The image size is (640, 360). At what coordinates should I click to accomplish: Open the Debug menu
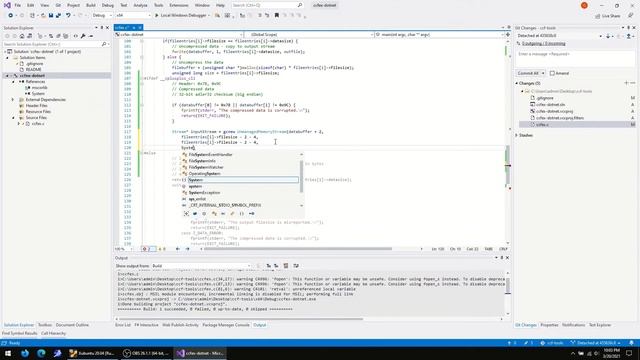(108, 5)
